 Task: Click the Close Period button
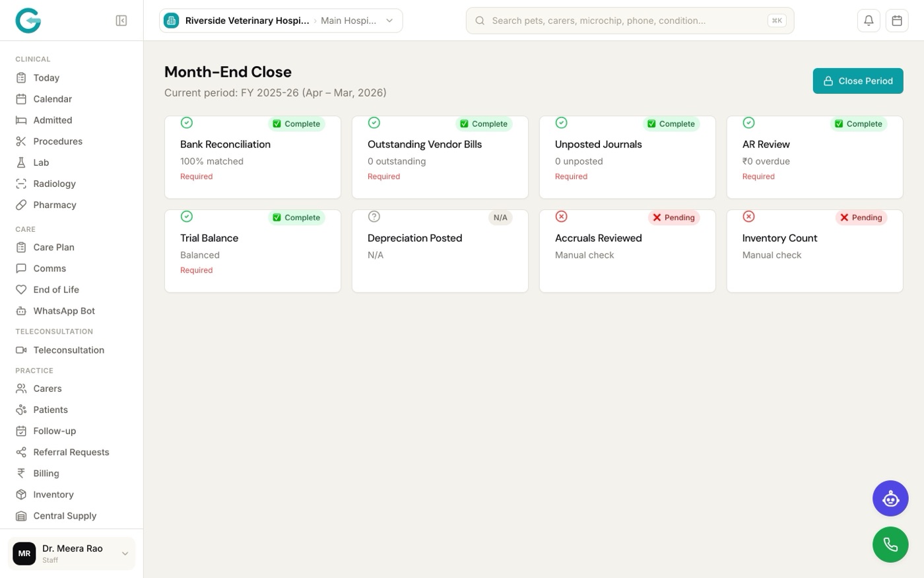click(858, 81)
